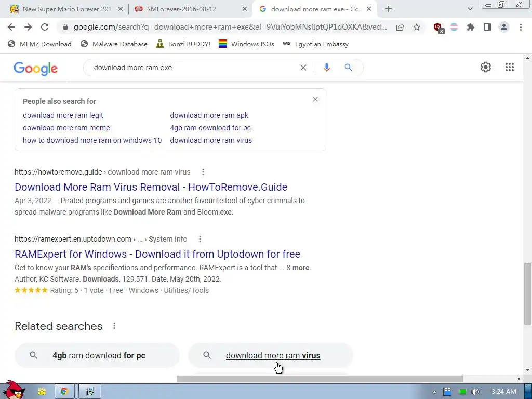Viewport: 532px width, 399px height.
Task: Open the Chrome taskbar button
Action: pos(64,392)
